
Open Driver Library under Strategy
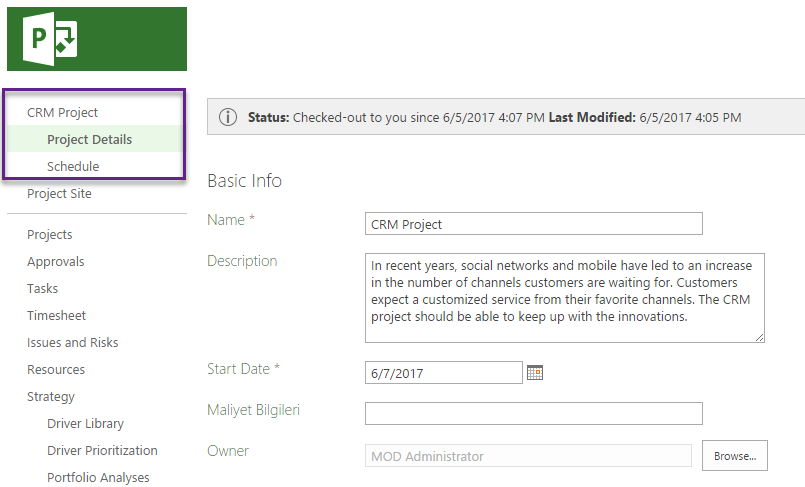[x=85, y=423]
